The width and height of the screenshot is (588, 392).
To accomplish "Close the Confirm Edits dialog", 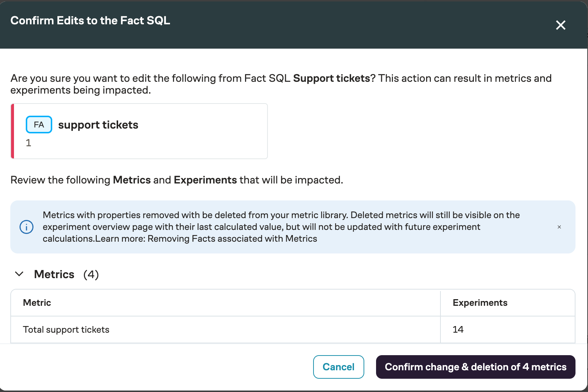I will click(560, 25).
